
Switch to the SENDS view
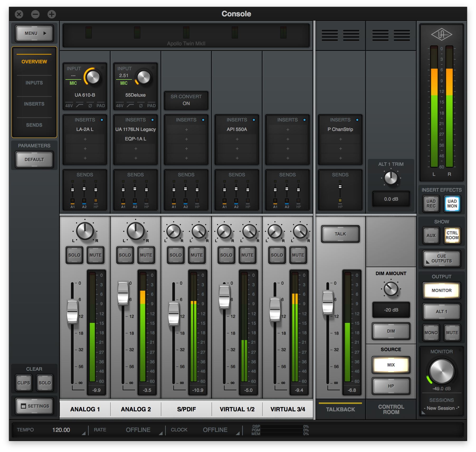click(34, 125)
